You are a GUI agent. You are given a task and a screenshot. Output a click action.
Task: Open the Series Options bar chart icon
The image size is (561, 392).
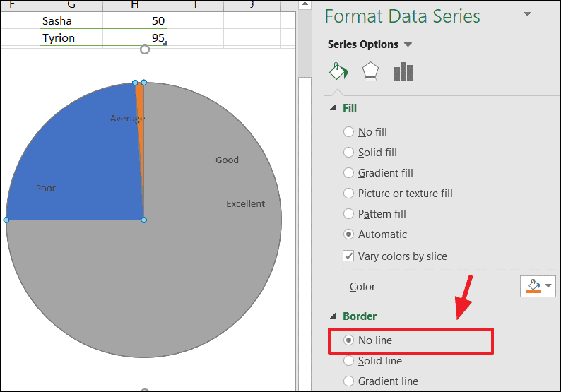403,71
